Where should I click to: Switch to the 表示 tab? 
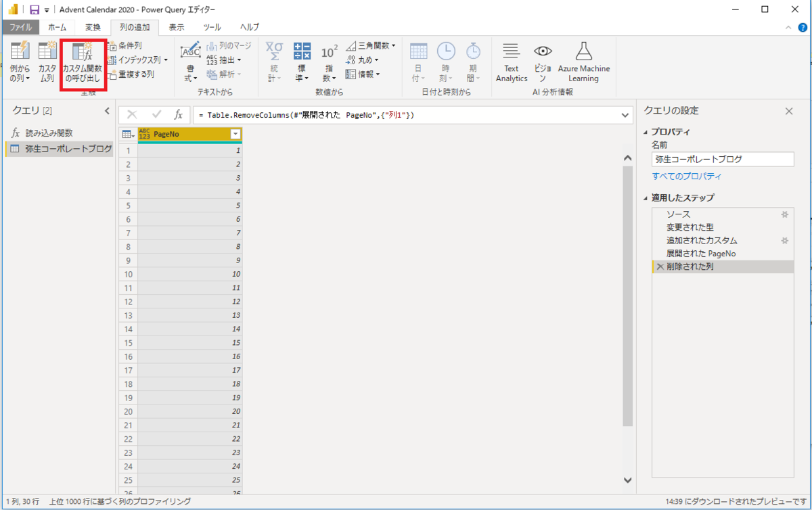click(177, 27)
